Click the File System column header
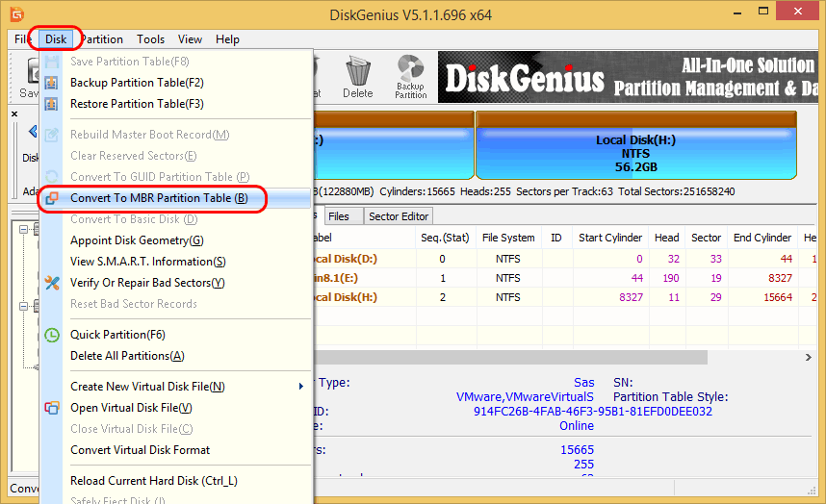Screen dimensions: 826x504 [x=508, y=238]
